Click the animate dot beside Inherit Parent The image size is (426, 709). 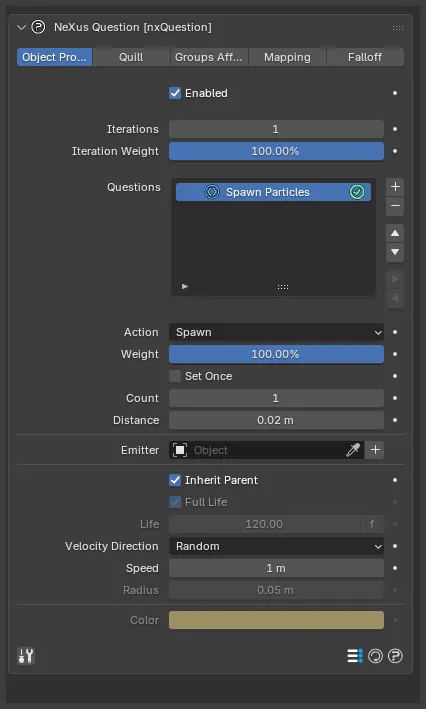point(395,480)
